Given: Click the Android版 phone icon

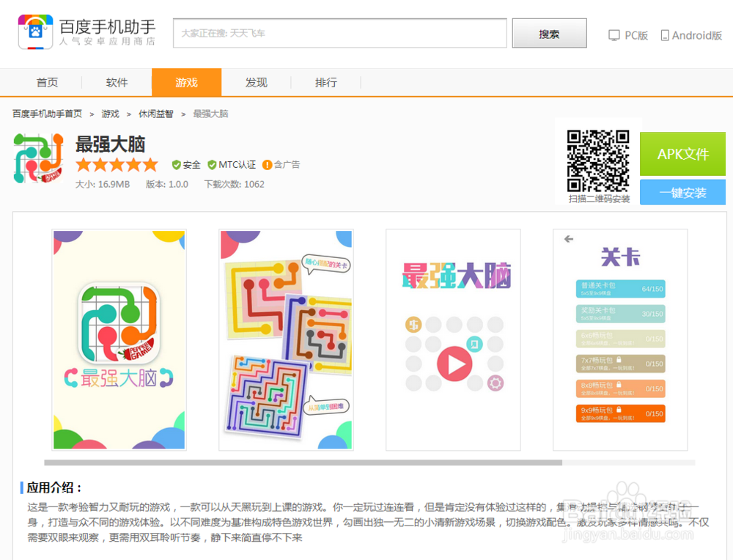Looking at the screenshot, I should coord(664,35).
